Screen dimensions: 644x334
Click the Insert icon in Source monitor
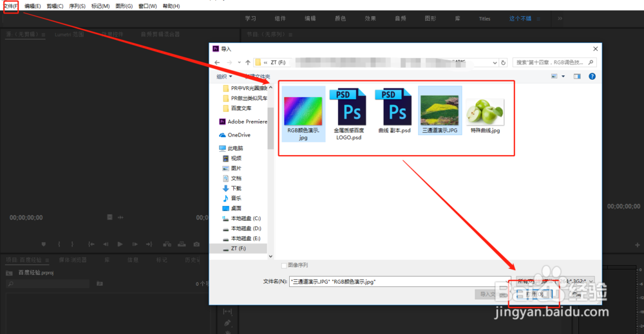pos(167,244)
